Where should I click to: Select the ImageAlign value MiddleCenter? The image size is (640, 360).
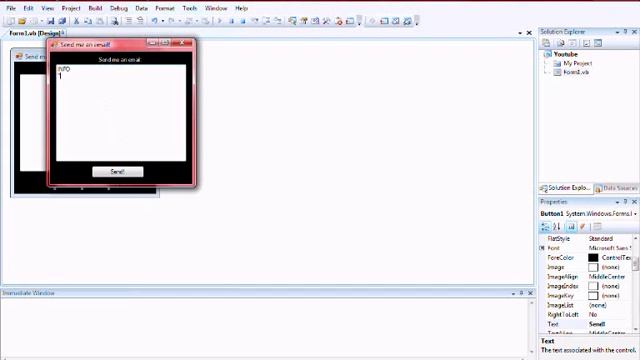607,277
